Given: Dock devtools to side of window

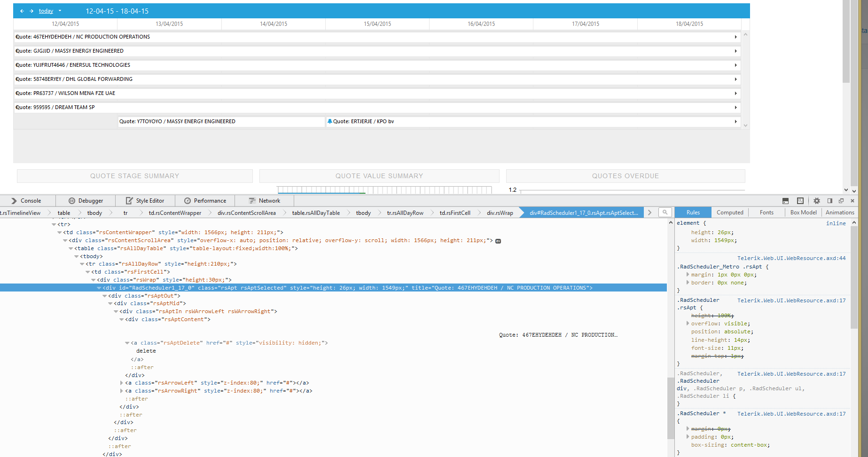Looking at the screenshot, I should pyautogui.click(x=830, y=201).
